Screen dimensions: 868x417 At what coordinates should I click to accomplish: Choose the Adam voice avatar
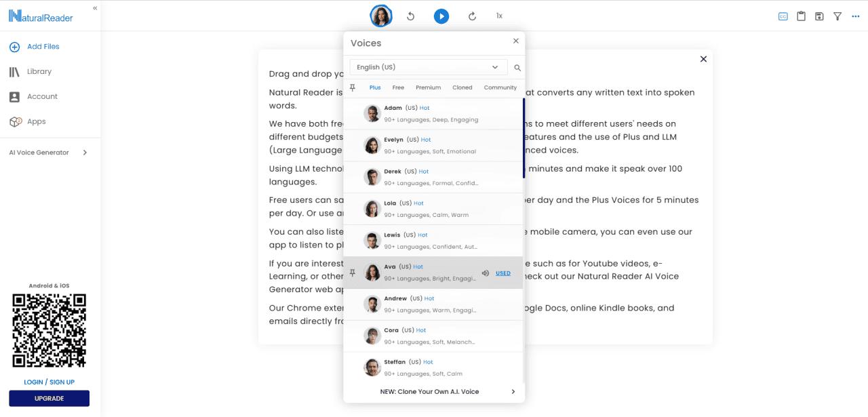coord(372,113)
